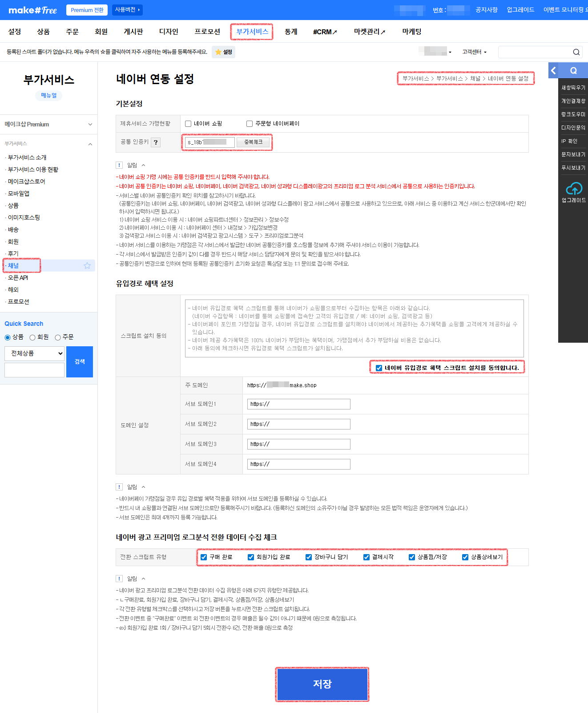Collapse the 알림 section under 도메인 설정
Viewport: 588px width, 713px height.
click(x=143, y=487)
